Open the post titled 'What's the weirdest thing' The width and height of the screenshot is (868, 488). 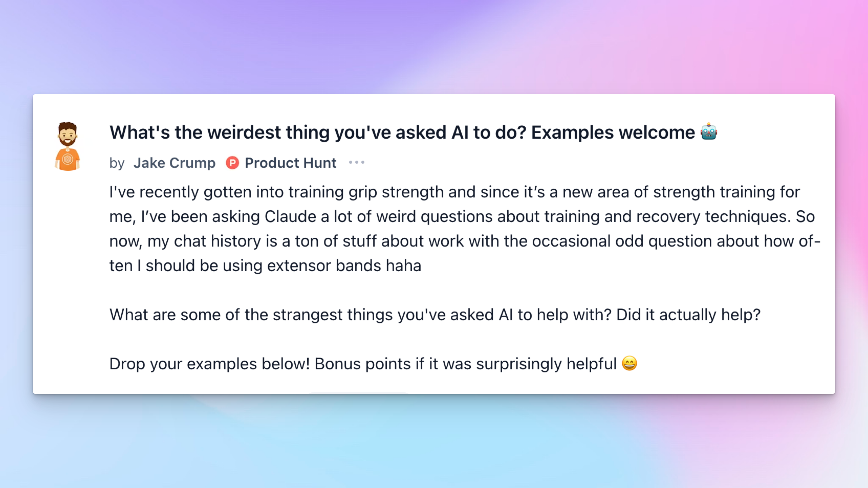click(x=414, y=132)
